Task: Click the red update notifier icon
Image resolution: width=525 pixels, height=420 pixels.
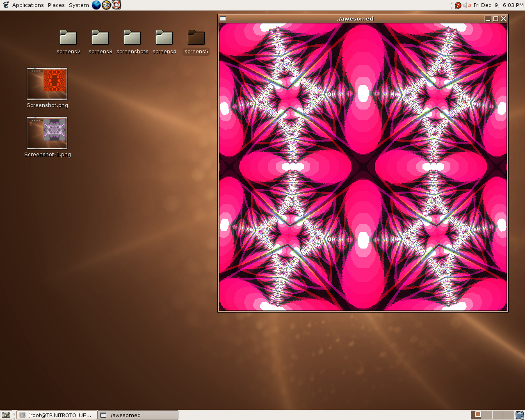Action: point(458,5)
